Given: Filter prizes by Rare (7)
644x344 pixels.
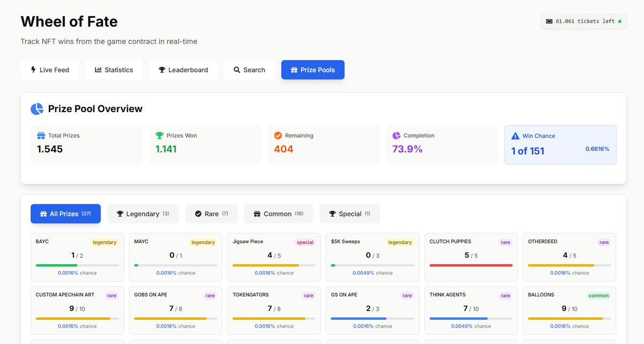Looking at the screenshot, I should [211, 214].
